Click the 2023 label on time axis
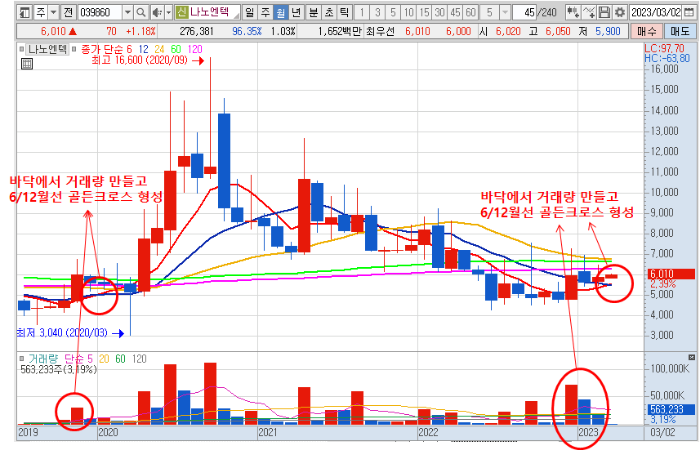 tap(588, 432)
